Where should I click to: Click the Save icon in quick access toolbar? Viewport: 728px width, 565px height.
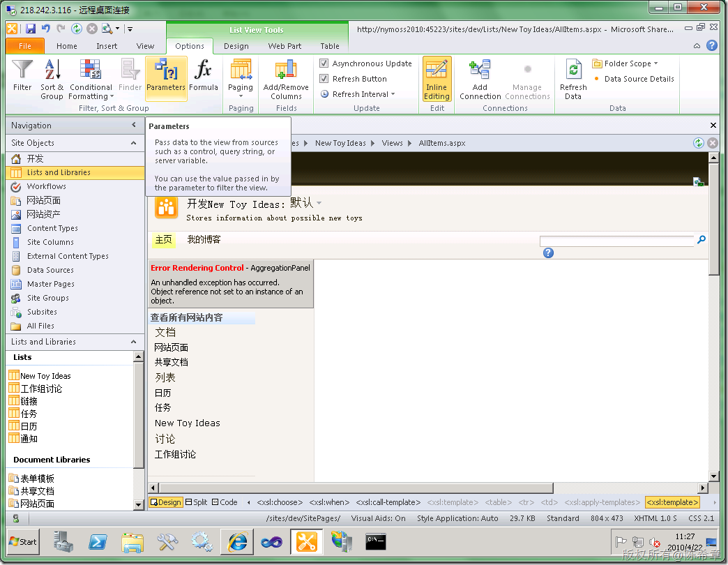click(x=31, y=29)
